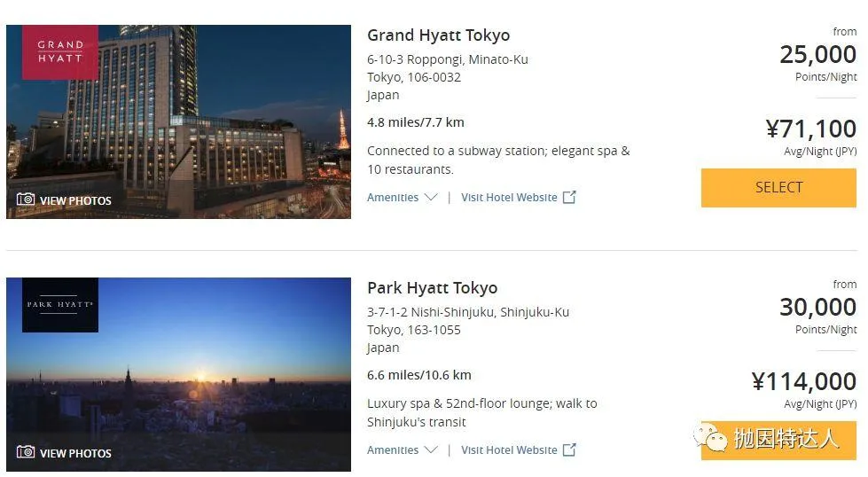The image size is (868, 477).
Task: Click postal line Tokyo, 163-1055
Action: click(x=413, y=331)
